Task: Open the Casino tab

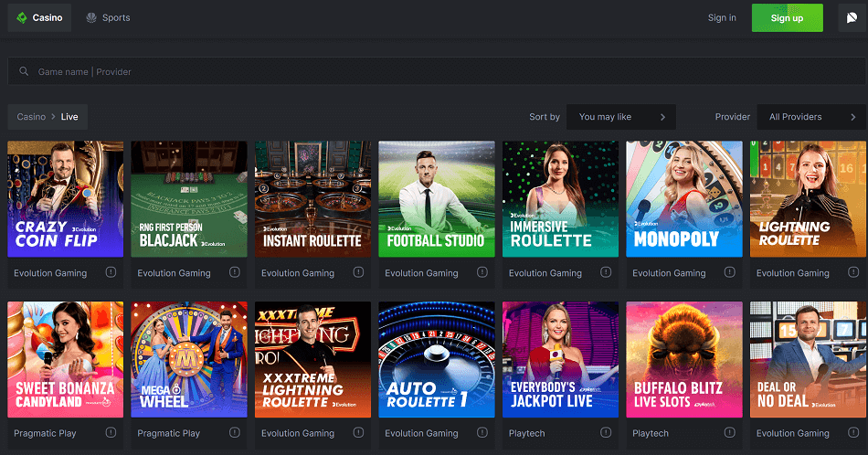Action: coord(39,17)
